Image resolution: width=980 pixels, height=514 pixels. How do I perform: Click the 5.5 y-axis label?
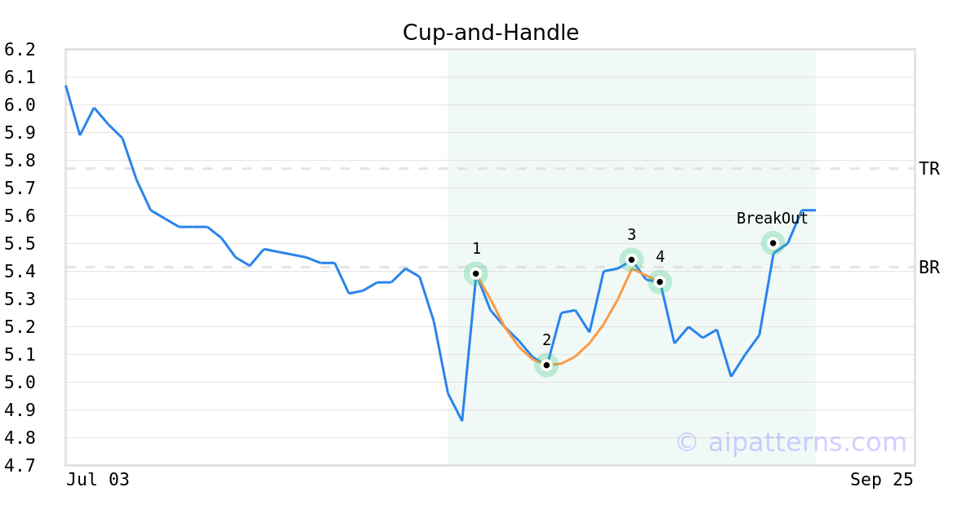[x=20, y=244]
